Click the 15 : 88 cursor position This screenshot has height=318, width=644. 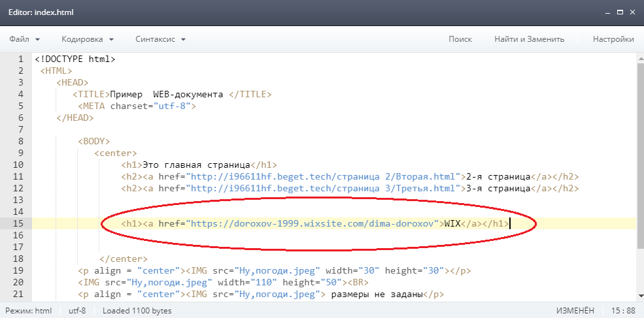tap(623, 311)
